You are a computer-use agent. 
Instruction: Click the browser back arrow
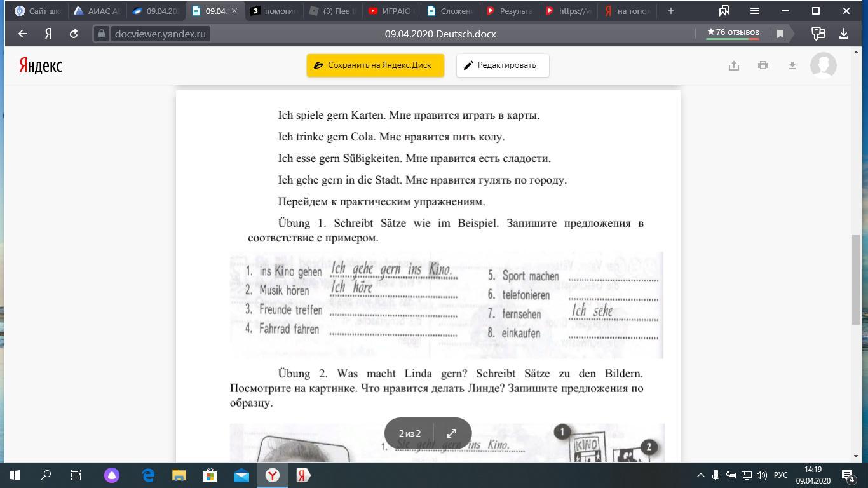pyautogui.click(x=23, y=34)
